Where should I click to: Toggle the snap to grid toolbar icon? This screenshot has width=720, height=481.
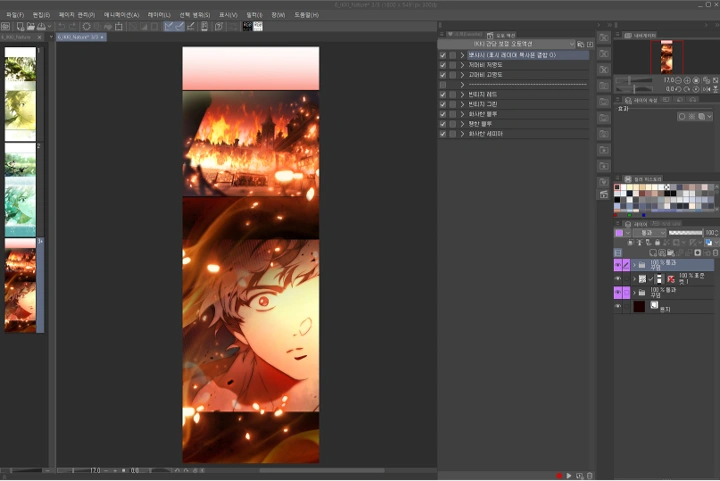coord(191,27)
